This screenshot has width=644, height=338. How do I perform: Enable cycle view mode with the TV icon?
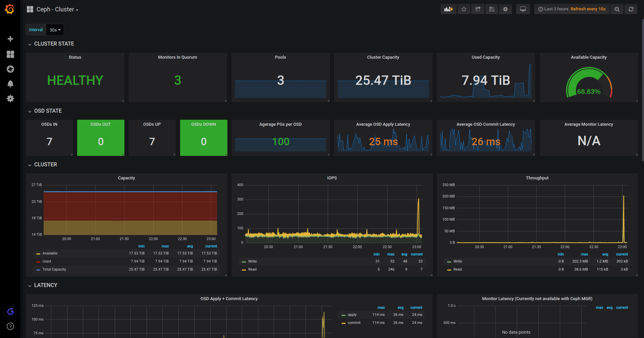pos(523,9)
